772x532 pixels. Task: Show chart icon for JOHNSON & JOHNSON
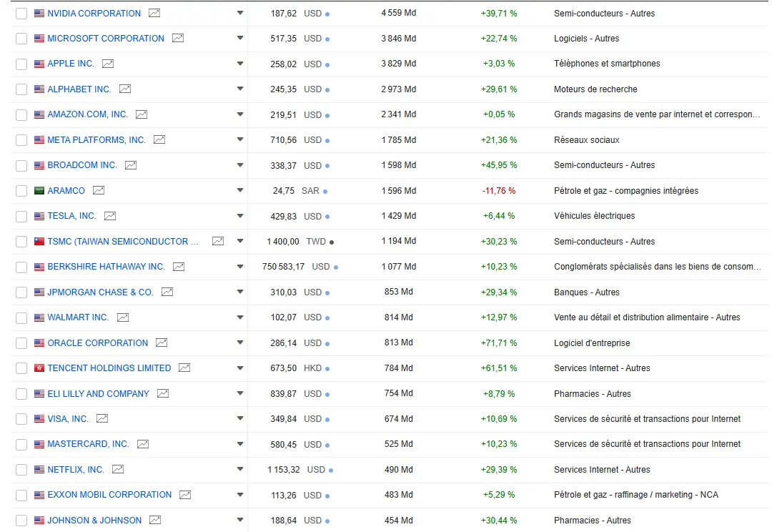tap(155, 520)
